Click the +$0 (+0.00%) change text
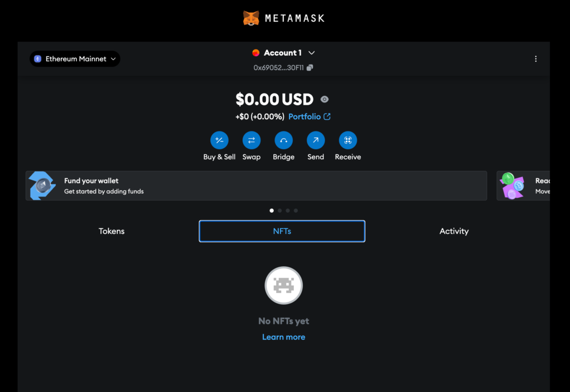The width and height of the screenshot is (570, 392). pos(260,116)
